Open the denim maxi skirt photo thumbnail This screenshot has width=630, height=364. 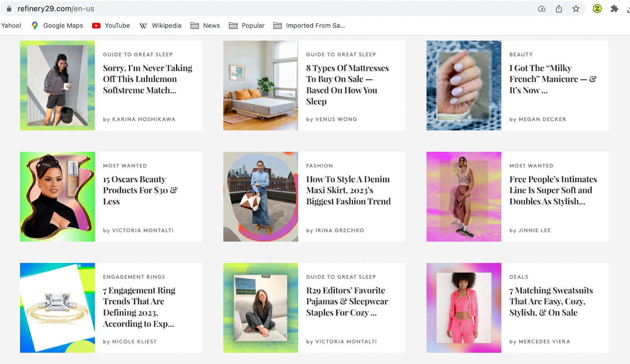261,197
